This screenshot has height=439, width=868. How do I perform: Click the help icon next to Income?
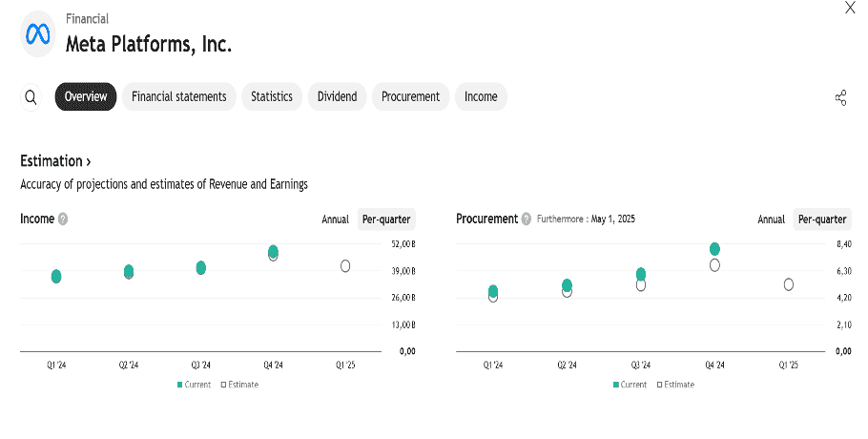coord(63,219)
